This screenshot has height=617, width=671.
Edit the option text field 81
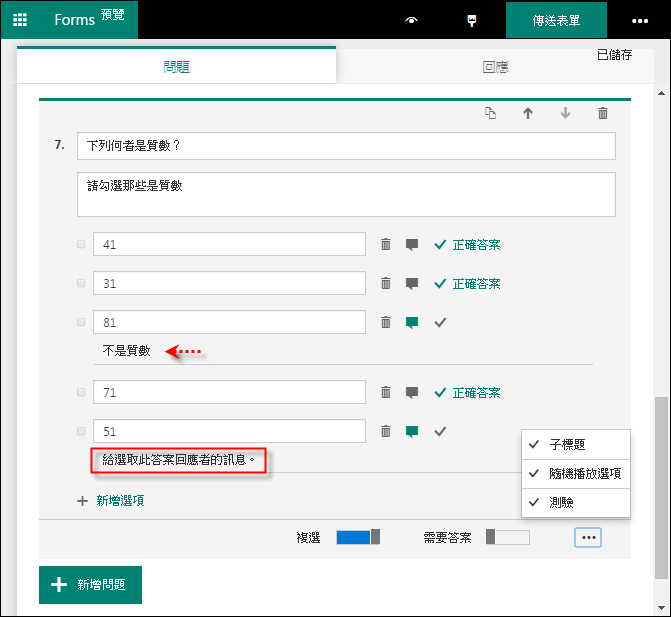click(x=229, y=322)
